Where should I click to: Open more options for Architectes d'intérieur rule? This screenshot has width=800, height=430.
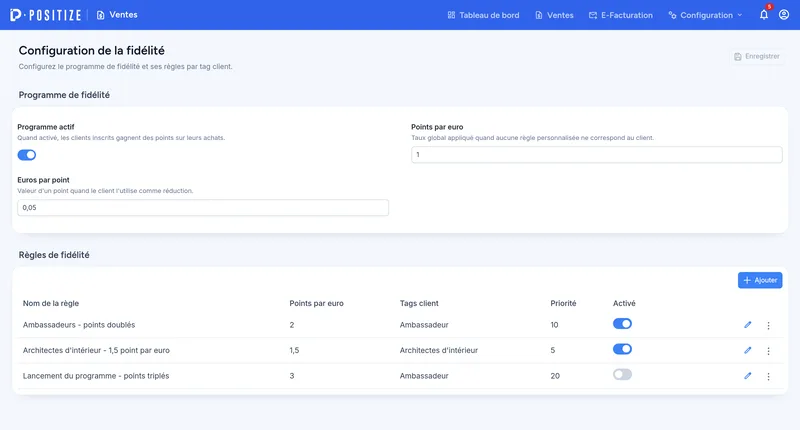[x=768, y=351]
